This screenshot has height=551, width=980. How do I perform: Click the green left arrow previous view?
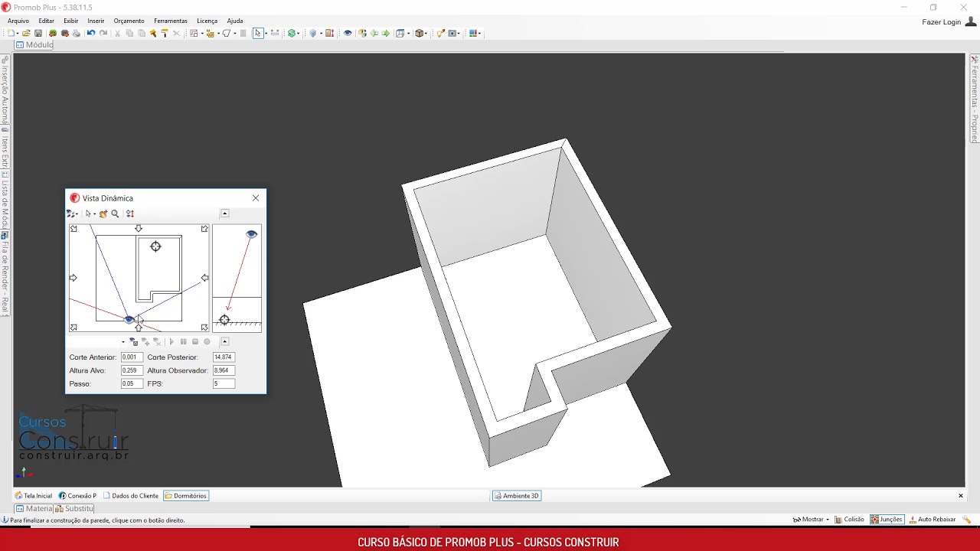point(374,33)
